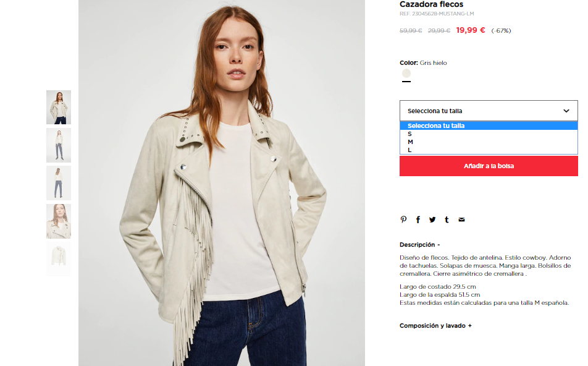The width and height of the screenshot is (588, 366).
Task: Show second thumbnail full-body view
Action: tap(59, 145)
